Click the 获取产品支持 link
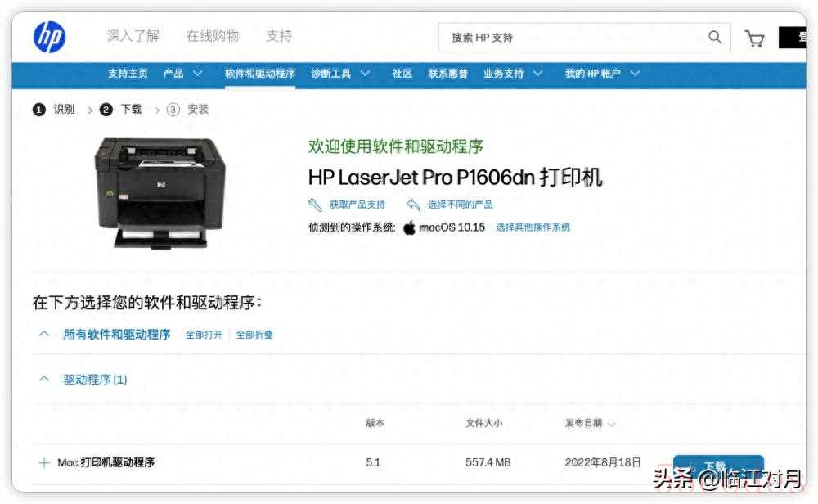 357,205
